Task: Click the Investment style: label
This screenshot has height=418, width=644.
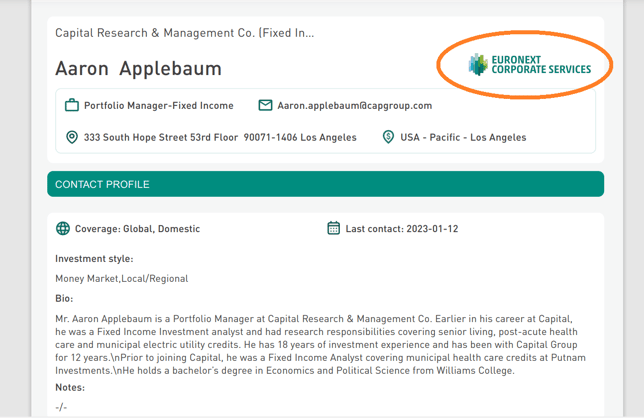Action: point(94,259)
